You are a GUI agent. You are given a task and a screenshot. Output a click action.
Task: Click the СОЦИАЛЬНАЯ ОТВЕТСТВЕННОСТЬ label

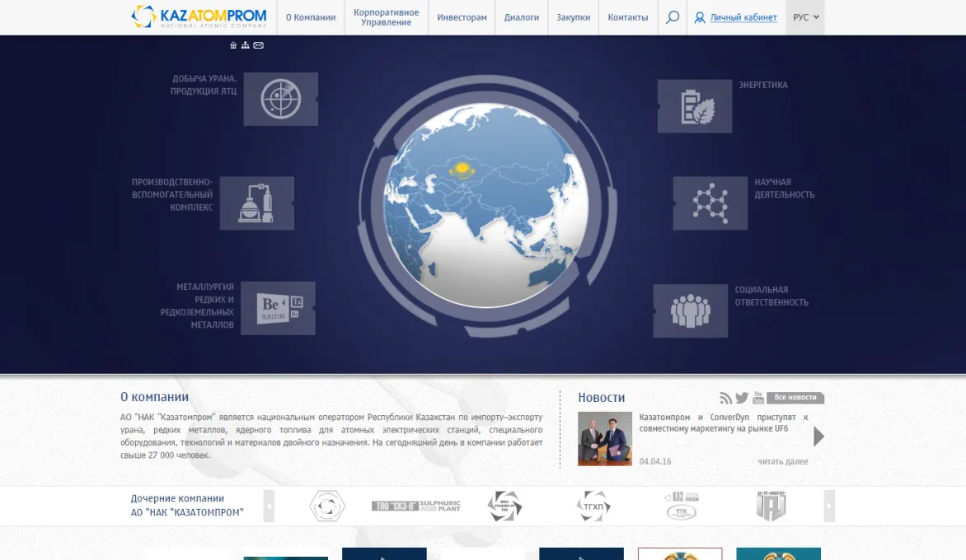[x=771, y=296]
